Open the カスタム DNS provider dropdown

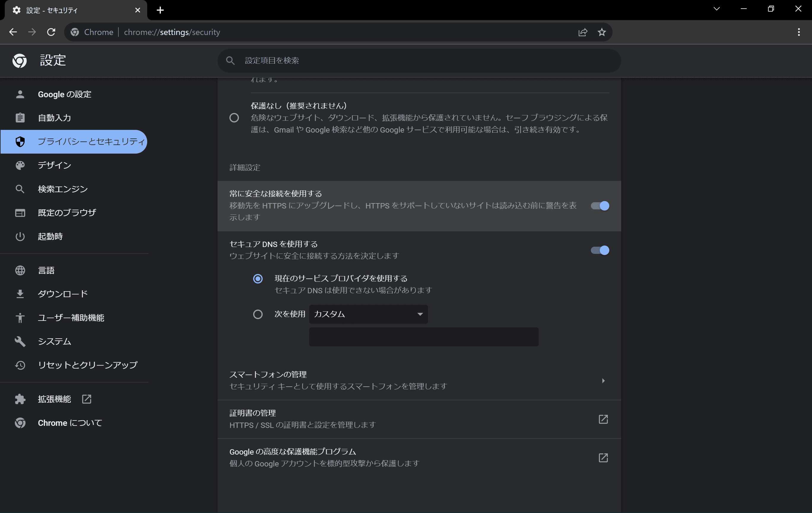pyautogui.click(x=368, y=314)
